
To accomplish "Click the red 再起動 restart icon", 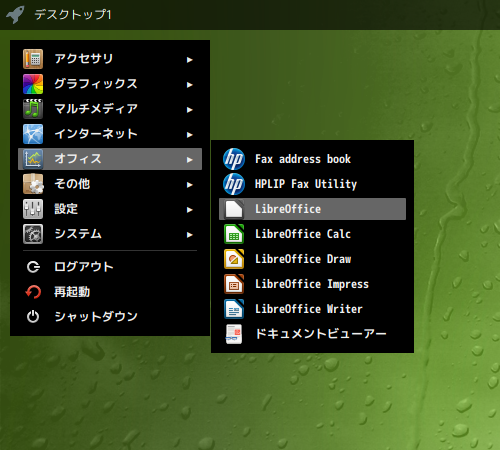I will point(33,292).
